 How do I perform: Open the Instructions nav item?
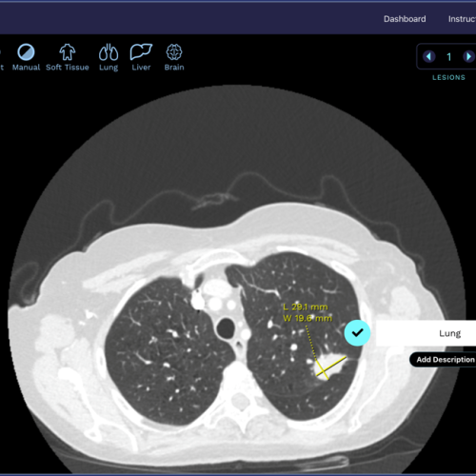462,19
